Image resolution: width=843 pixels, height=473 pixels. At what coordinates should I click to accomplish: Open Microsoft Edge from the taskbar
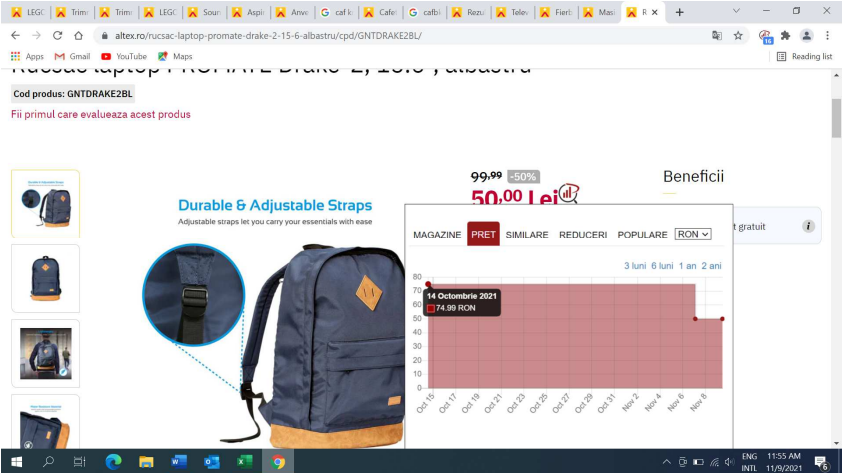[x=113, y=461]
